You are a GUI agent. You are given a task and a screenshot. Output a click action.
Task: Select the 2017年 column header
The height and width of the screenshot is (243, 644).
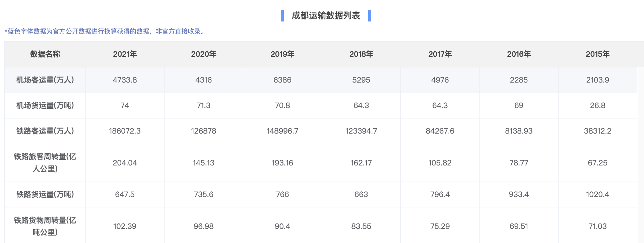(440, 54)
